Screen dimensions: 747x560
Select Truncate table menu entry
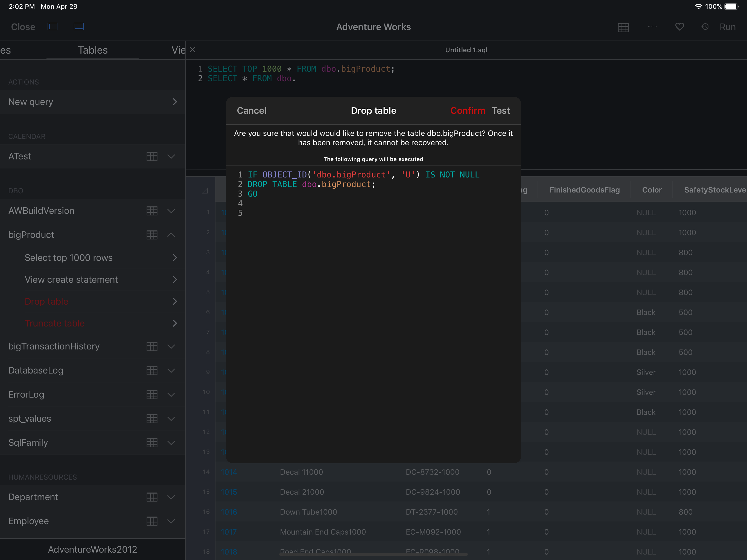55,323
